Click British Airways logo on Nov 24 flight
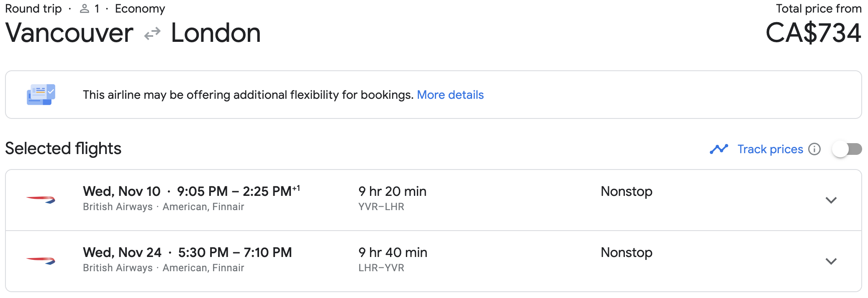The width and height of the screenshot is (868, 298). (41, 261)
